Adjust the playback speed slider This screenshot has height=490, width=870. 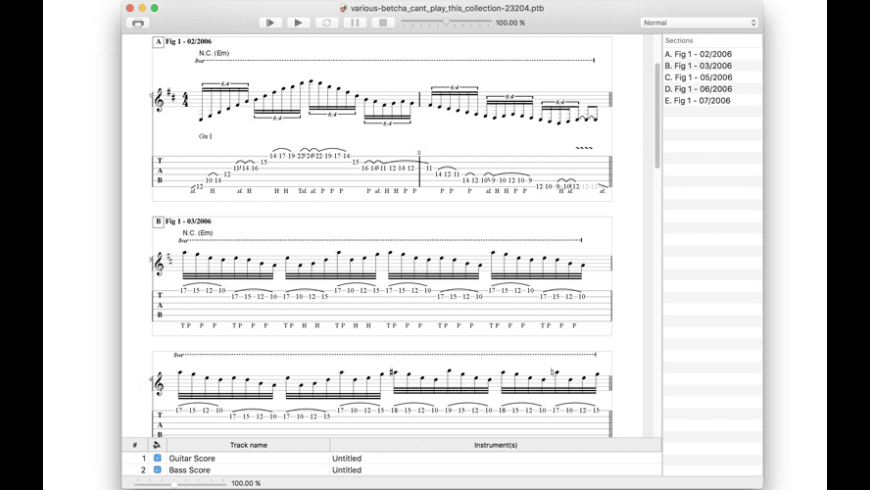[x=446, y=22]
